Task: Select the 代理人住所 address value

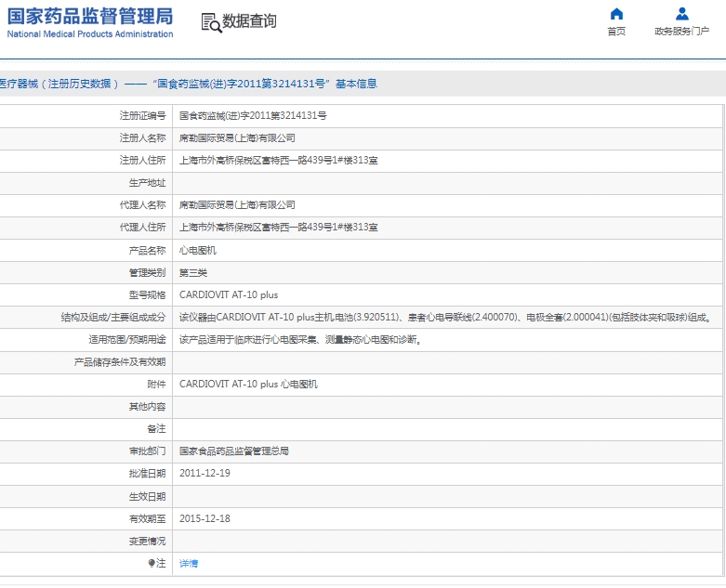Action: 278,228
